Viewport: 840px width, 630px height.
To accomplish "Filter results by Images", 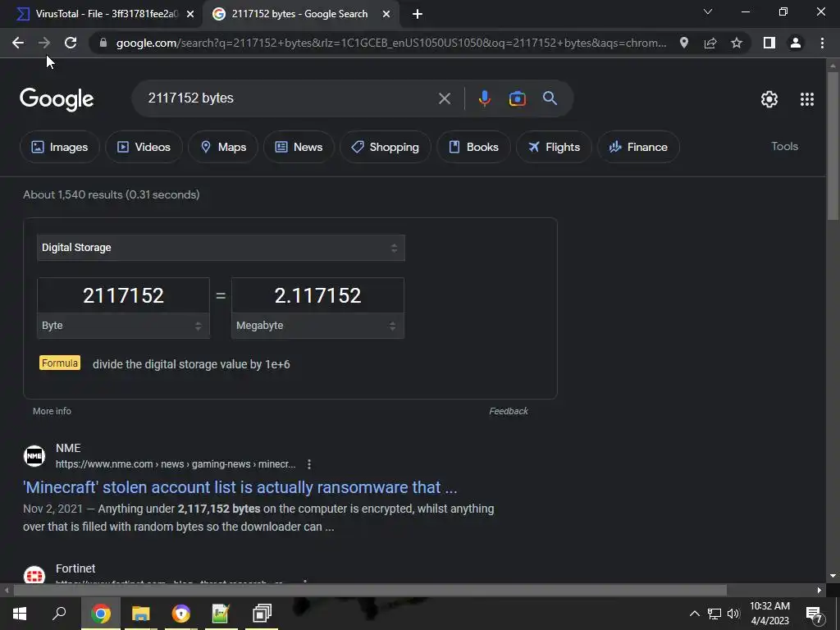I will pyautogui.click(x=59, y=147).
